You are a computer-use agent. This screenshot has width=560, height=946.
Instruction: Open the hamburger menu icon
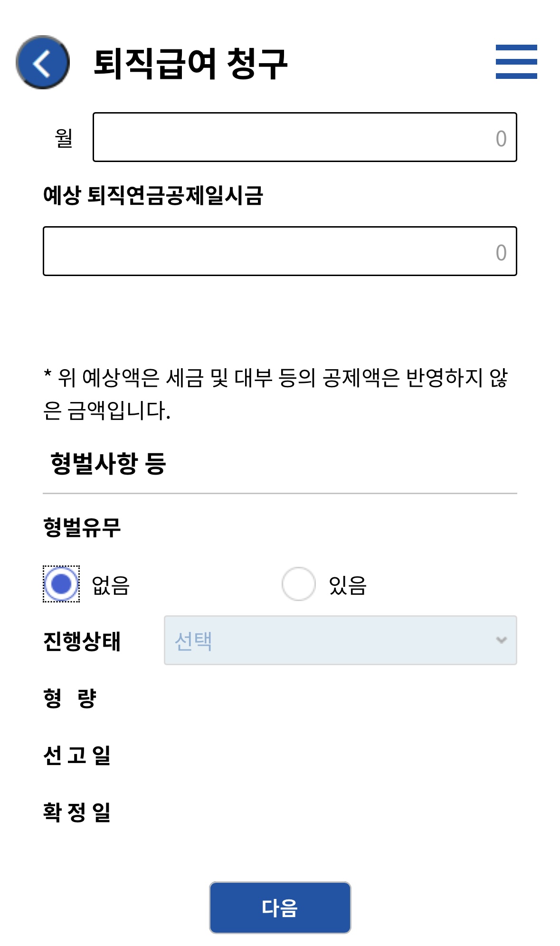[x=514, y=61]
